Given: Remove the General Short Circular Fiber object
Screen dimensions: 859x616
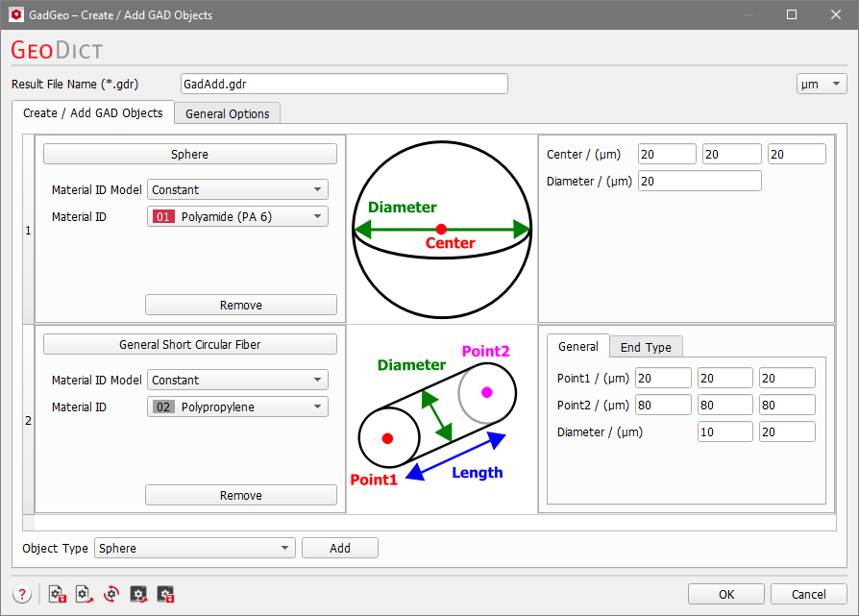Looking at the screenshot, I should 241,495.
